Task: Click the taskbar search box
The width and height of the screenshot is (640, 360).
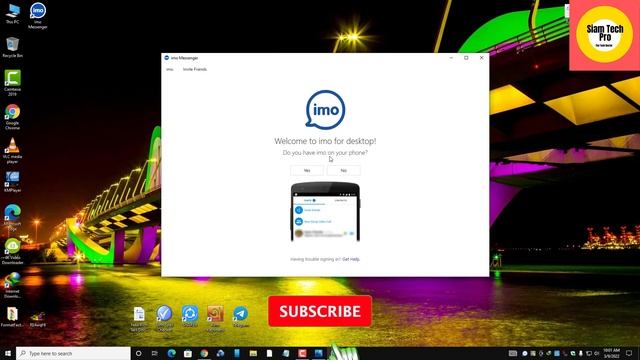Action: point(73,353)
